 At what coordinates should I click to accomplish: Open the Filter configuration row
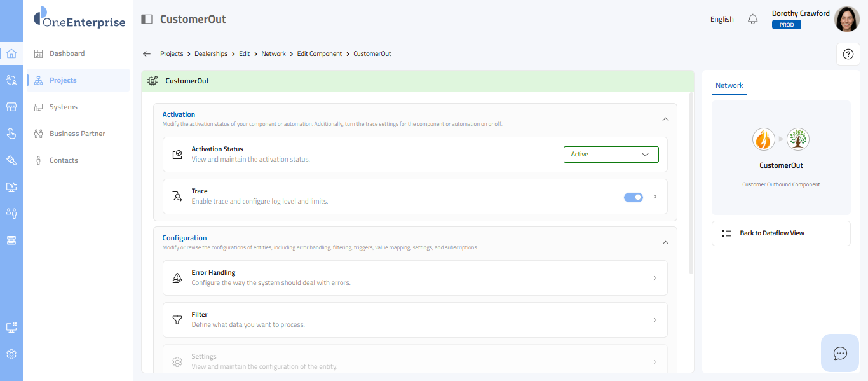[x=415, y=320]
